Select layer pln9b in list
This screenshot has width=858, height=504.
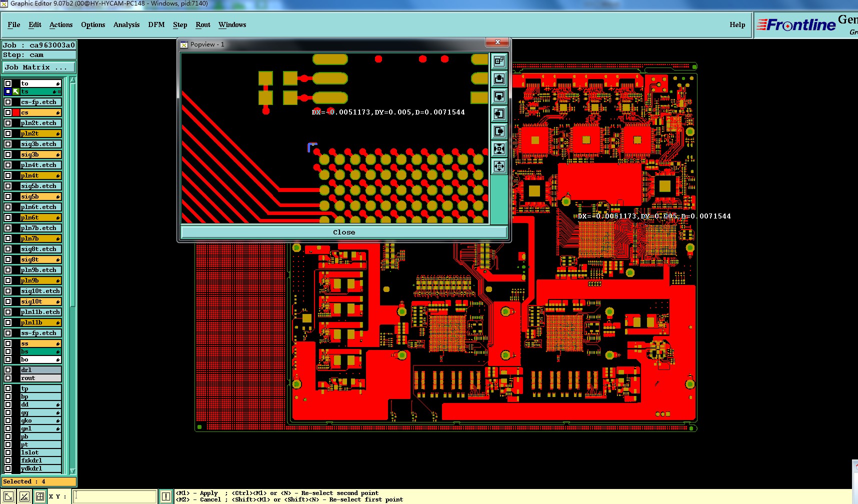[x=40, y=280]
